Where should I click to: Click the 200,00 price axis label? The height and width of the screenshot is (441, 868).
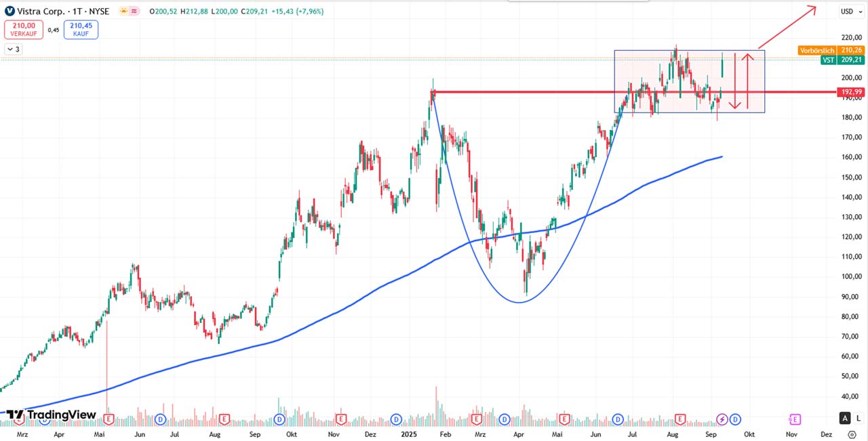tap(851, 78)
